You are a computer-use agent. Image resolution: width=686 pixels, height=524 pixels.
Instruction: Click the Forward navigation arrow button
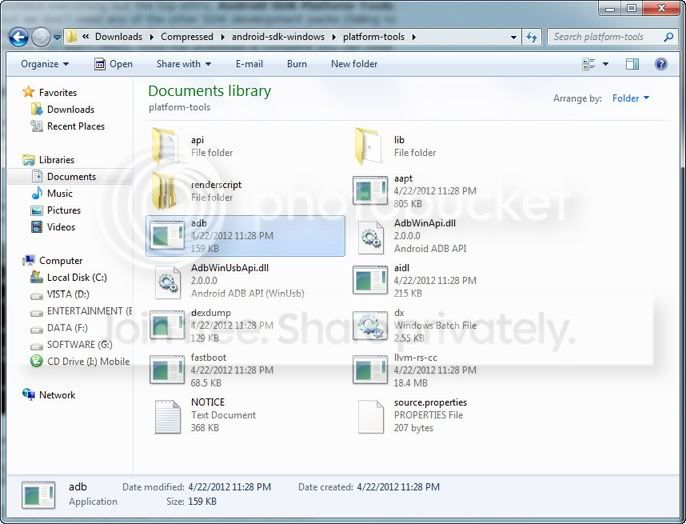tap(41, 37)
